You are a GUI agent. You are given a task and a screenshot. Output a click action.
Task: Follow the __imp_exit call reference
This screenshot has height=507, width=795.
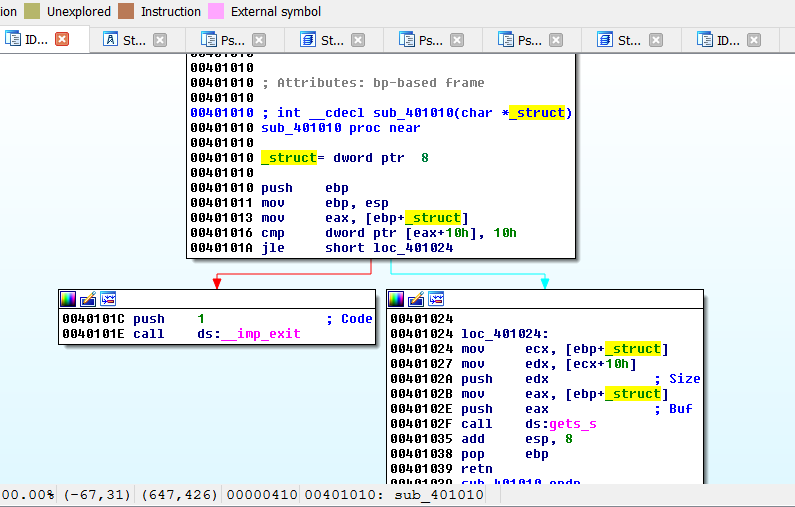[260, 334]
